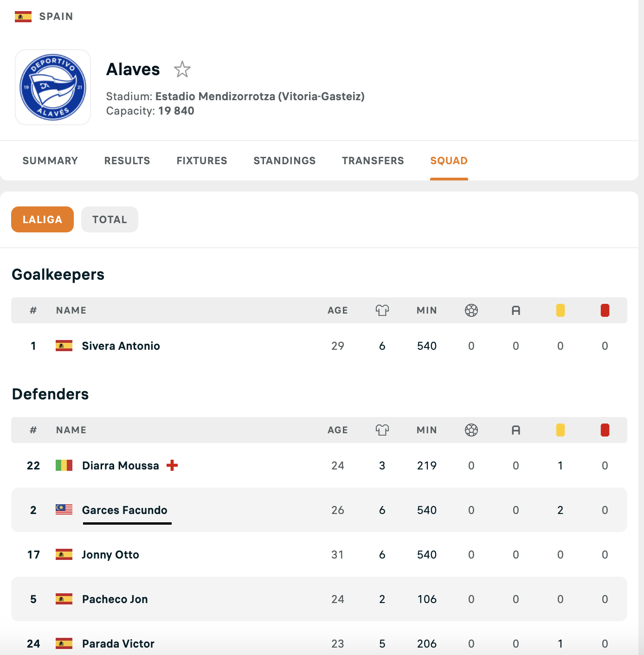Switch to TOTAL squad filter
This screenshot has height=655, width=644.
pyautogui.click(x=109, y=219)
